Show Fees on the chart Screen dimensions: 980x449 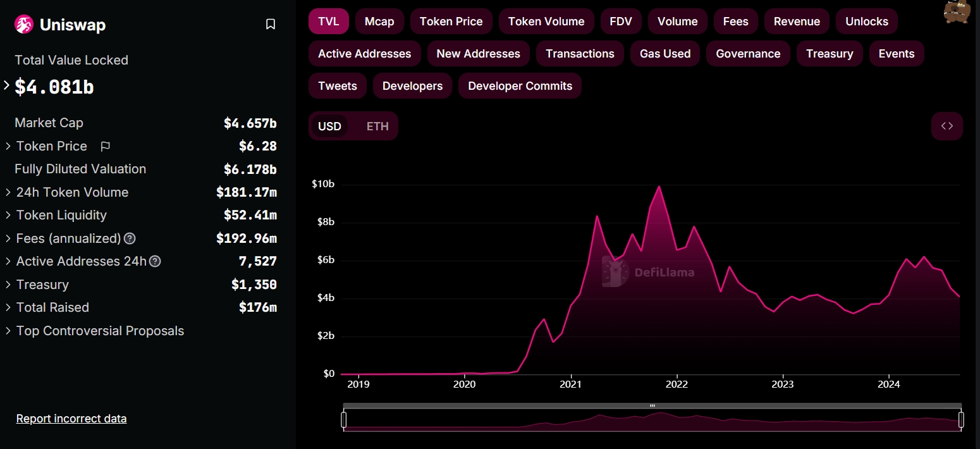[736, 22]
